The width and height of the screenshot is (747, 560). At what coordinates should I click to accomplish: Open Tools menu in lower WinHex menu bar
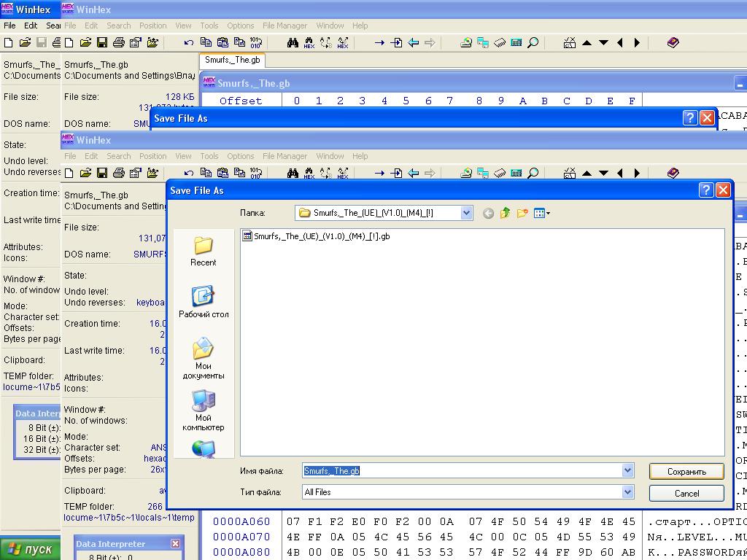[209, 156]
